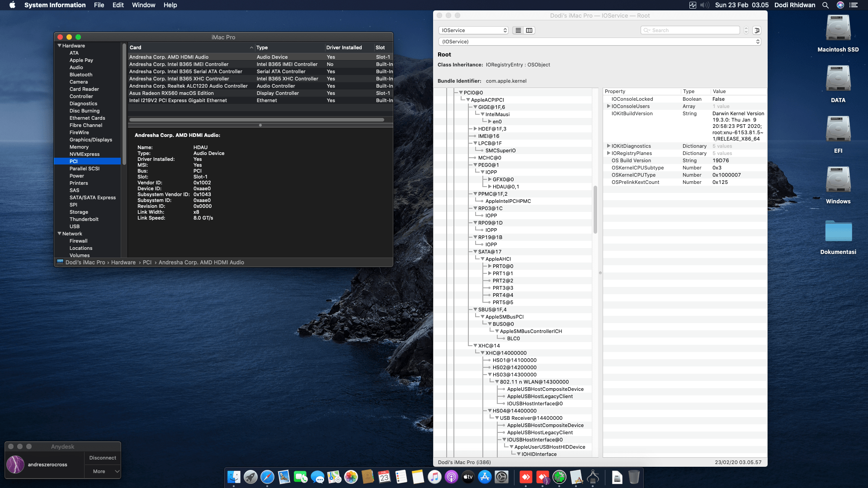The height and width of the screenshot is (488, 868).
Task: Select AppleIntelPCHPMC in the registry tree
Action: 508,201
